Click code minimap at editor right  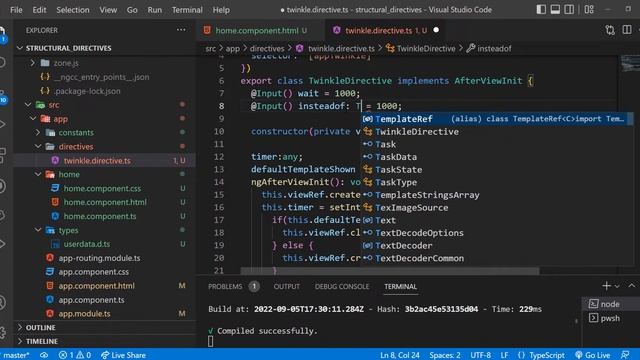630,65
